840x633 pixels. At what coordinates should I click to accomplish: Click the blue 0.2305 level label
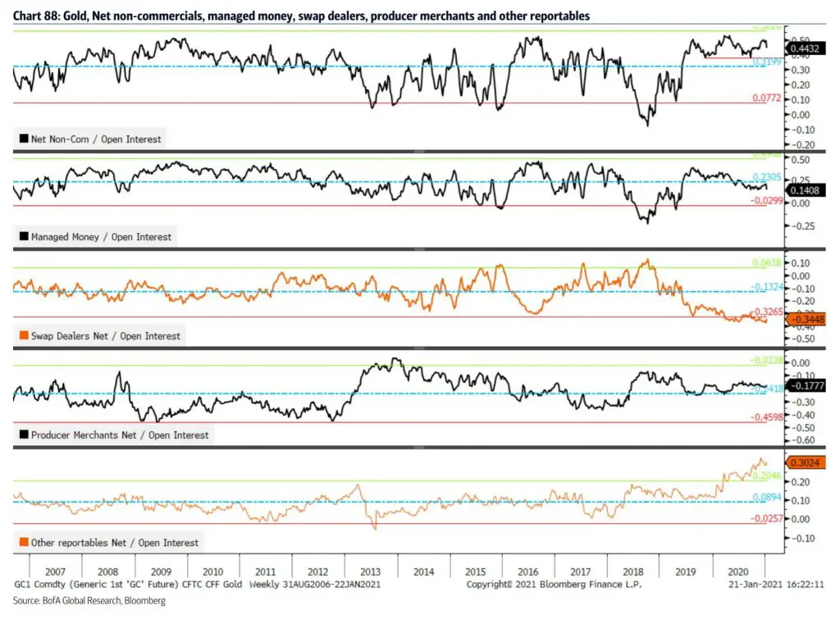[767, 177]
